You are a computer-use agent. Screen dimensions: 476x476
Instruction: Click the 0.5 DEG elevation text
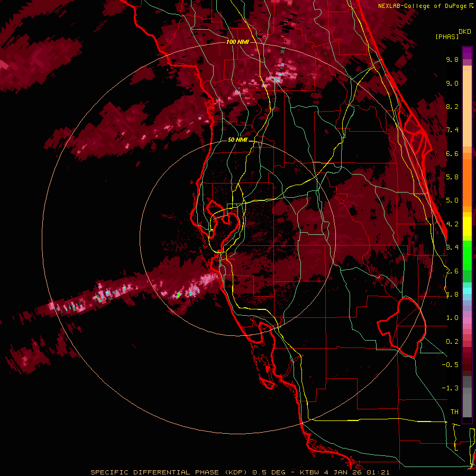click(269, 472)
